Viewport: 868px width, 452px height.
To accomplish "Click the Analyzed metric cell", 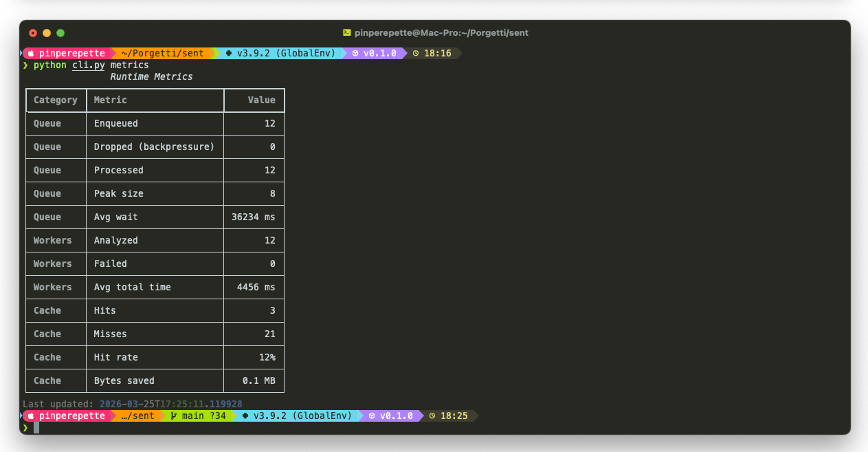I will coord(116,240).
